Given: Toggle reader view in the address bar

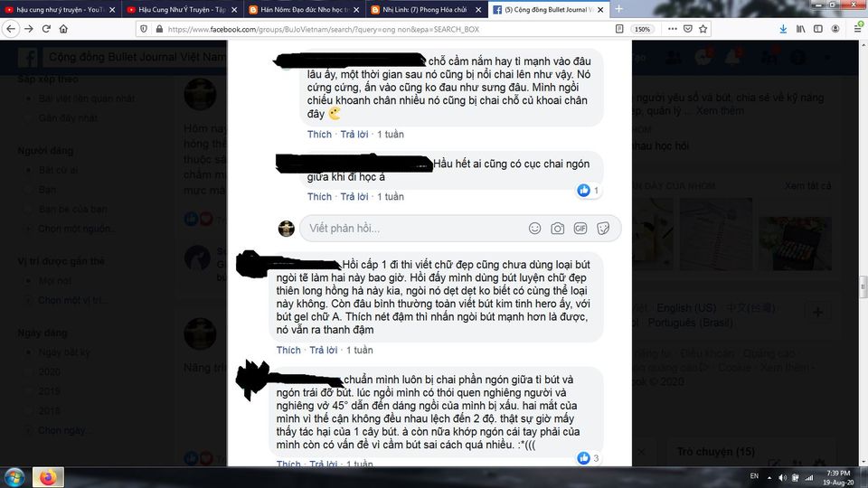Looking at the screenshot, I should tap(619, 29).
